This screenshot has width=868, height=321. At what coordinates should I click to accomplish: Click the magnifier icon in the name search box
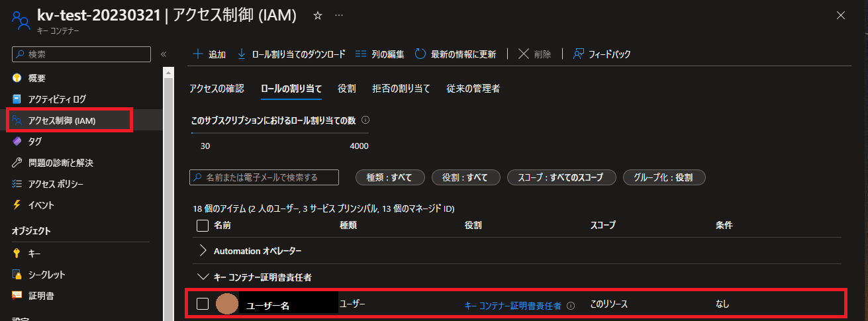[x=197, y=177]
